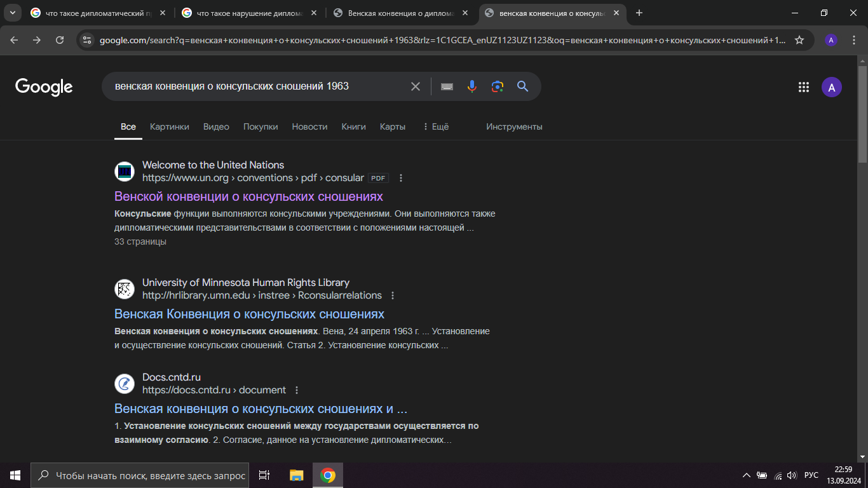This screenshot has height=488, width=868.
Task: Switch to Новости results
Action: [x=309, y=126]
